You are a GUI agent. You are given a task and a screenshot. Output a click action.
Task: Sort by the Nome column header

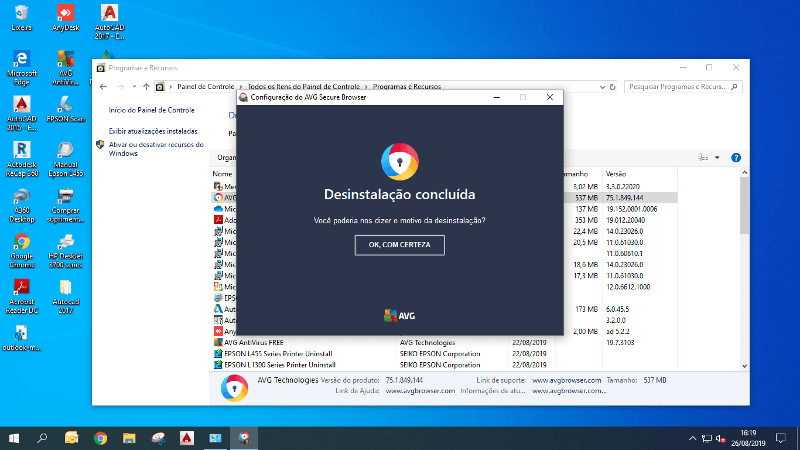coord(222,174)
